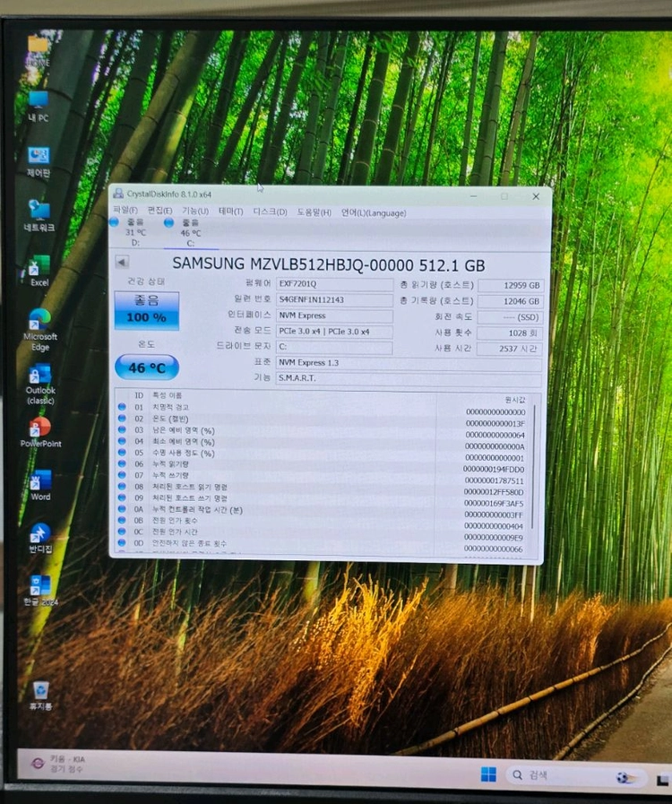Click rotation rate value ---- (SSD)
The image size is (672, 804).
[510, 317]
